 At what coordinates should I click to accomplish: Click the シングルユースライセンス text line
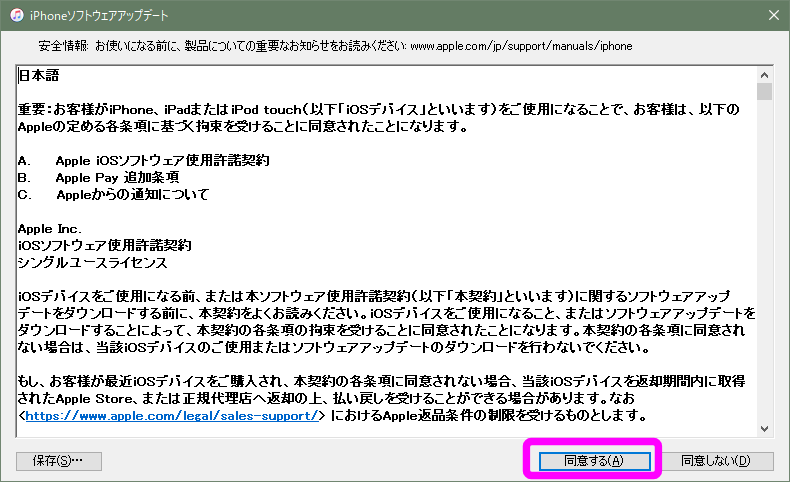coord(92,262)
